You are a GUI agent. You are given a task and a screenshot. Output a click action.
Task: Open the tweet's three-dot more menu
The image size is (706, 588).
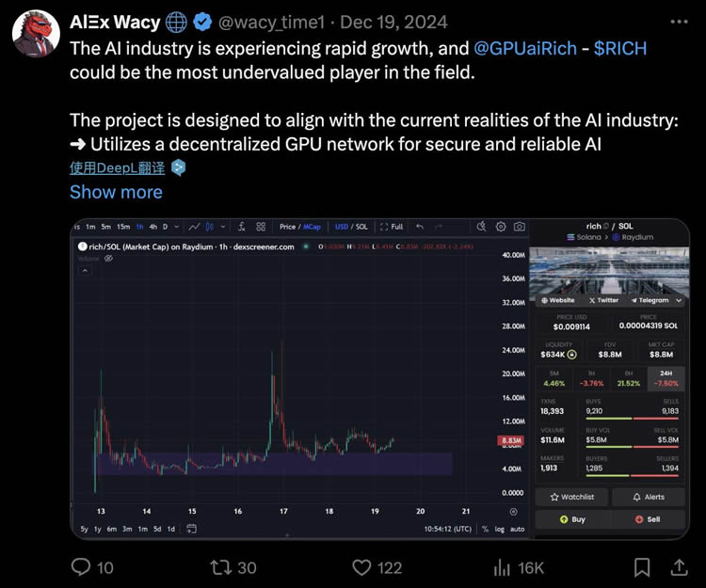click(x=679, y=22)
